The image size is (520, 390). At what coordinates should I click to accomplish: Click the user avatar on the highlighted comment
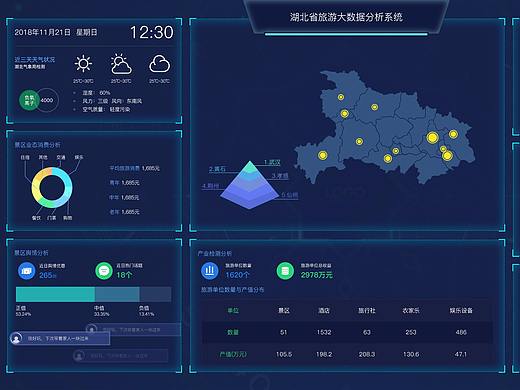[16, 338]
